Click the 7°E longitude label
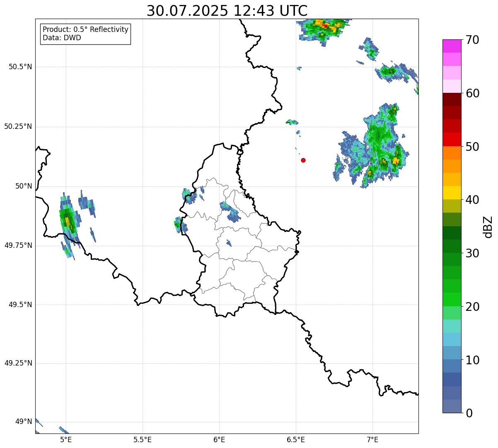498x448 pixels. [x=372, y=439]
